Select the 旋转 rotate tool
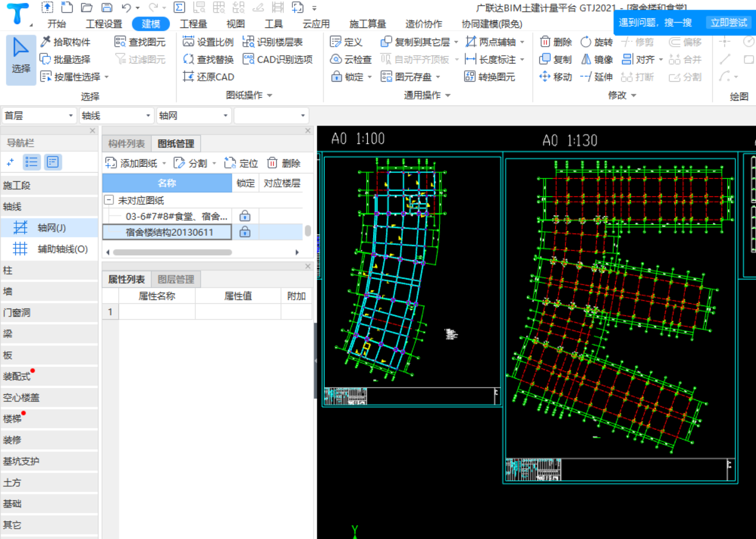This screenshot has height=539, width=756. (596, 42)
